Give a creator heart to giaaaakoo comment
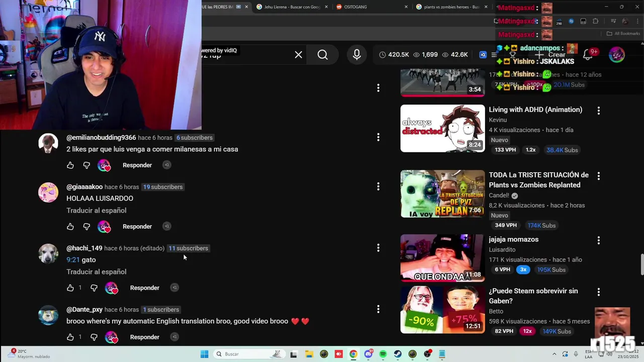The image size is (644, 362). coord(104,226)
